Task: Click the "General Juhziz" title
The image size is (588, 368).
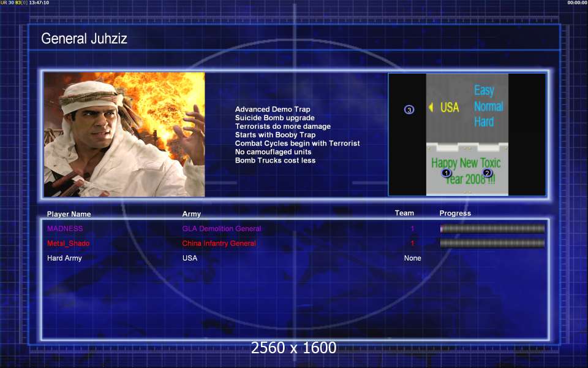Action: (84, 38)
